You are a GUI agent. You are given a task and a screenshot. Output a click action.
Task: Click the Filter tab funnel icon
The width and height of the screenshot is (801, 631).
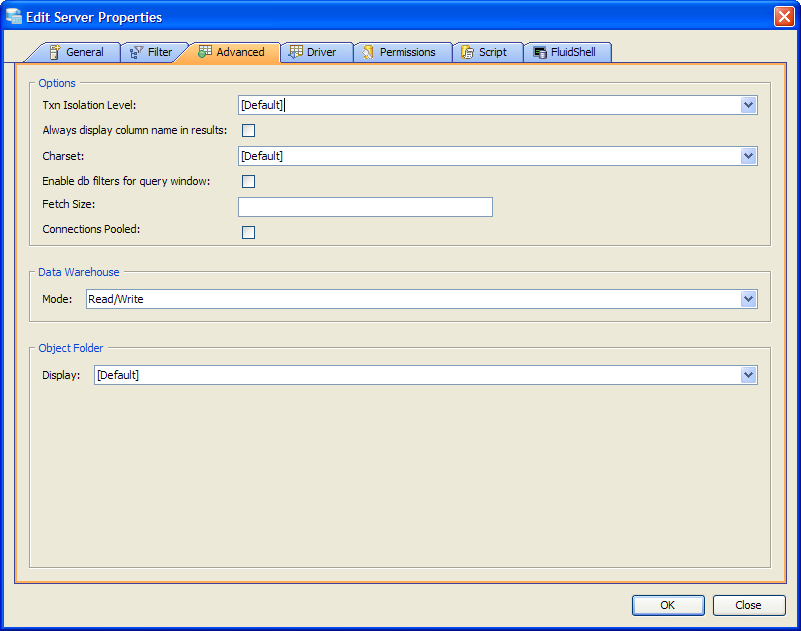coord(136,52)
